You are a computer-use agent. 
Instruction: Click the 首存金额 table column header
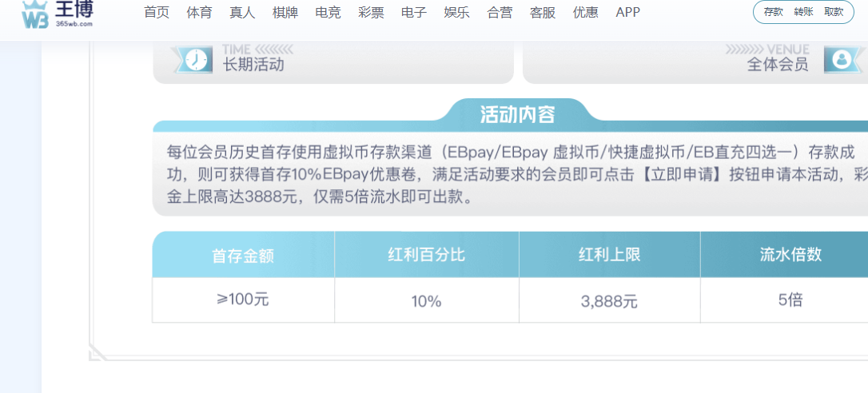(x=243, y=256)
